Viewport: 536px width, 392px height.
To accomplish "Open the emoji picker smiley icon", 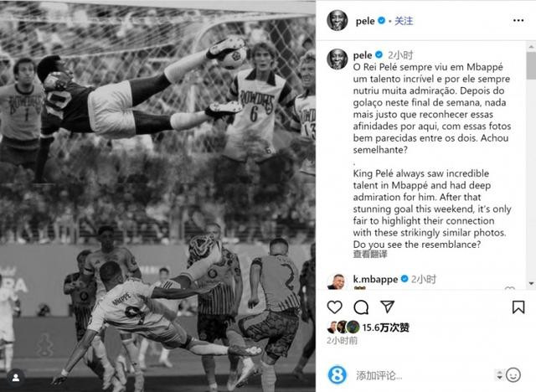I will point(513,375).
